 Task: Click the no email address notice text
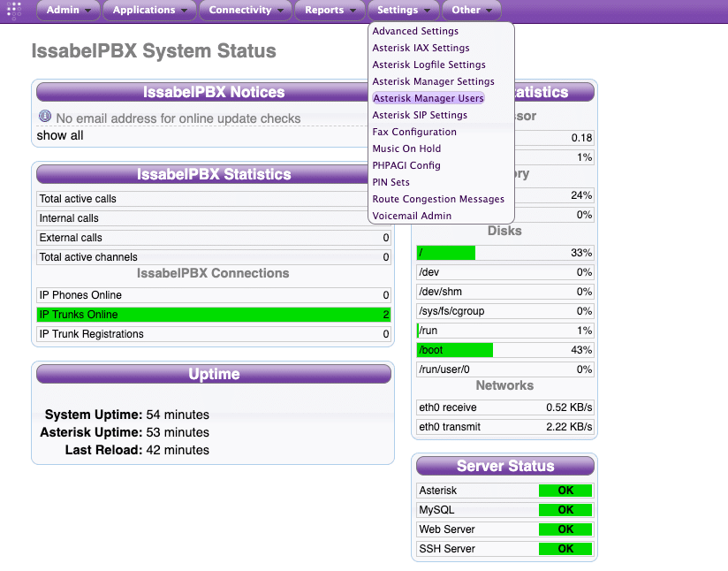pyautogui.click(x=178, y=118)
